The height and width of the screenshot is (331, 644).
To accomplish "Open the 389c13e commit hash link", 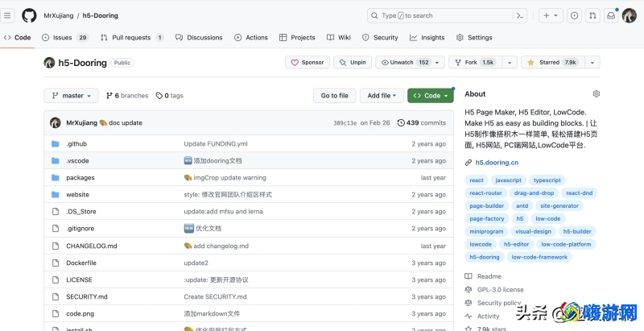I will click(345, 122).
